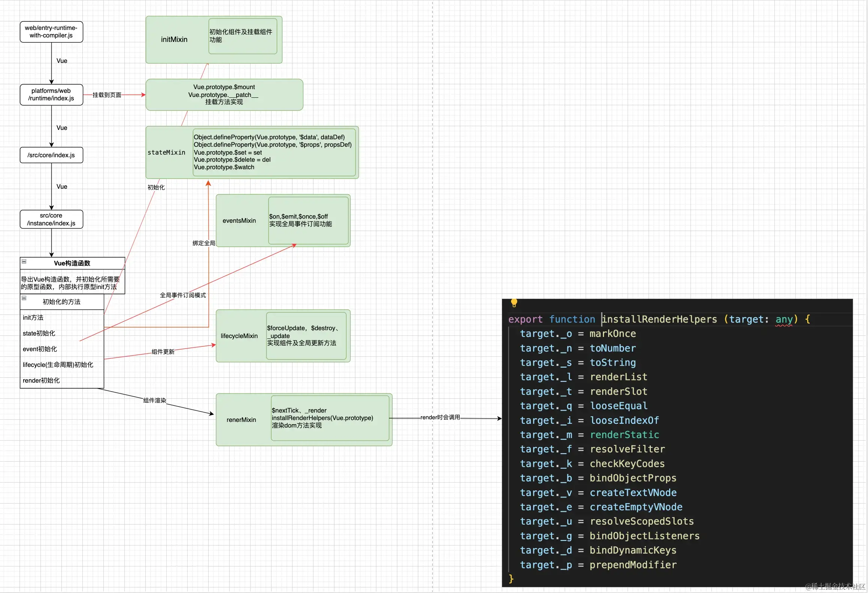Click installRenderHelpers function name in code

[x=659, y=319]
